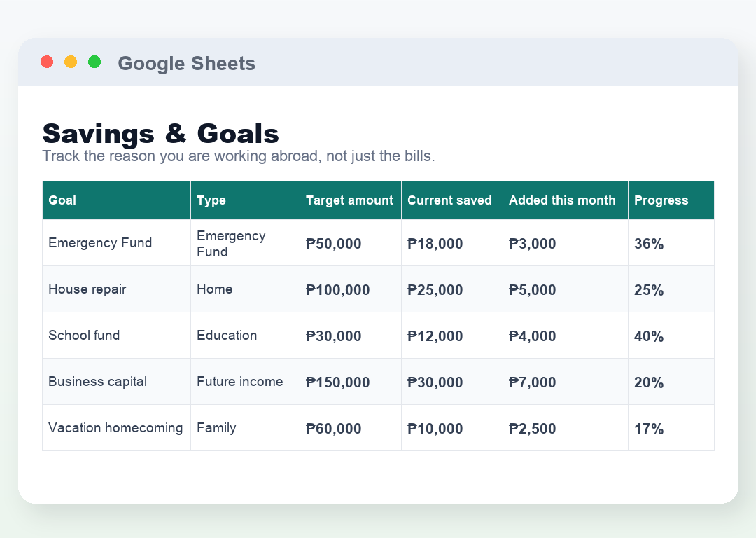This screenshot has width=756, height=538.
Task: Select the Education type cell
Action: pyautogui.click(x=246, y=336)
